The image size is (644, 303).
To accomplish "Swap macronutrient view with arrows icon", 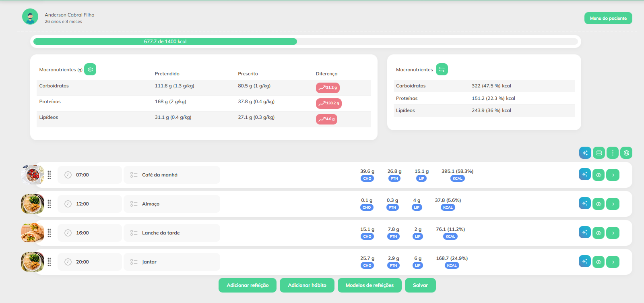I will pos(442,69).
